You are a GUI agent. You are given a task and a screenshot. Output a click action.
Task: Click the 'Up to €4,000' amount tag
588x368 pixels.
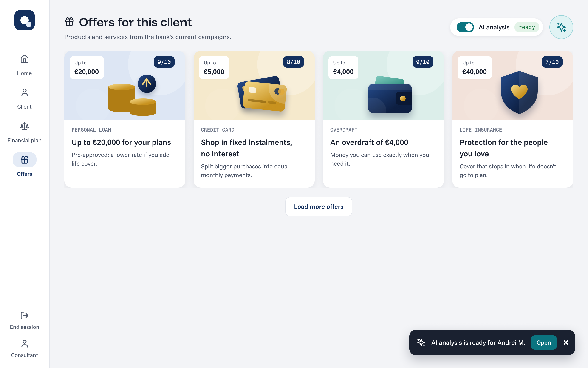pos(343,68)
